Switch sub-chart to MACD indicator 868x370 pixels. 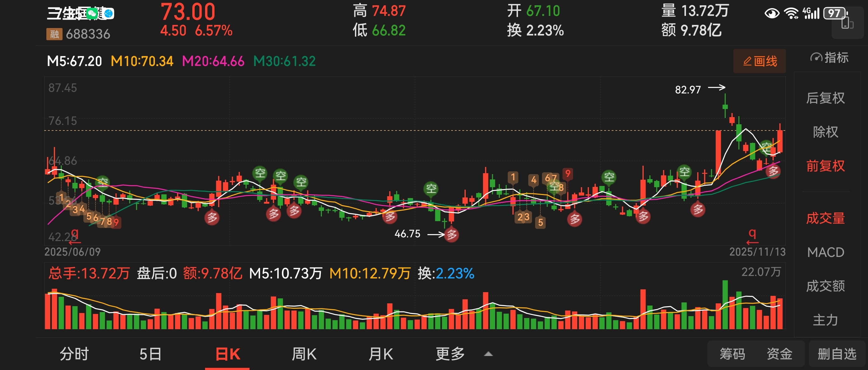point(825,252)
